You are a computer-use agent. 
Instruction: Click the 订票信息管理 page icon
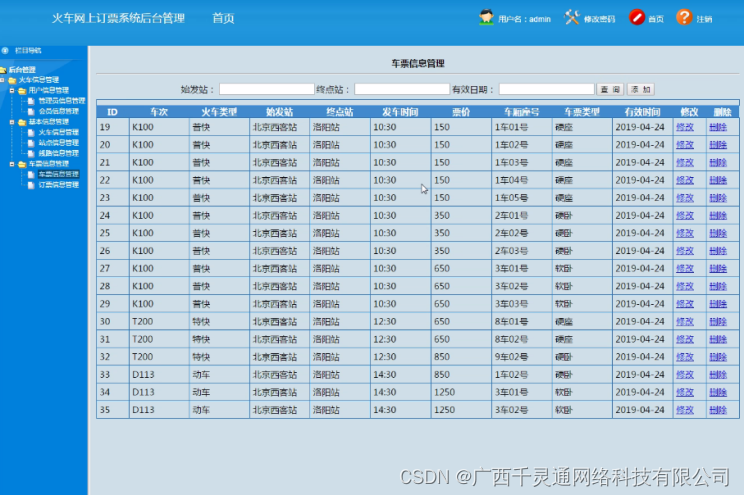click(31, 185)
